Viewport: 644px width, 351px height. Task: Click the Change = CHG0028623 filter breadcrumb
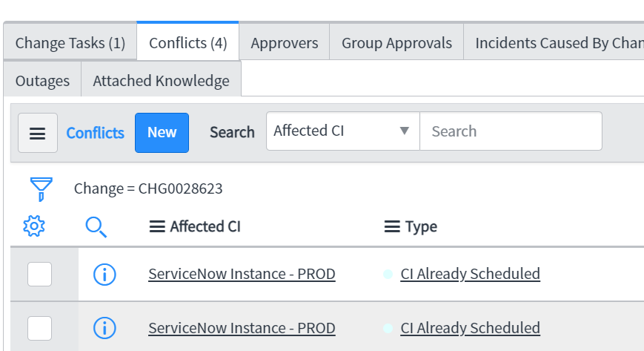(x=148, y=188)
